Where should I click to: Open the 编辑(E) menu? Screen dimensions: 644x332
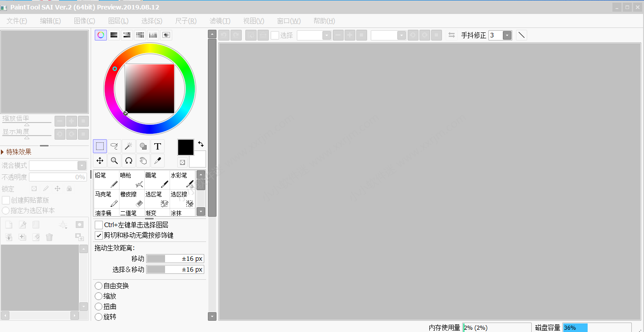[51, 21]
